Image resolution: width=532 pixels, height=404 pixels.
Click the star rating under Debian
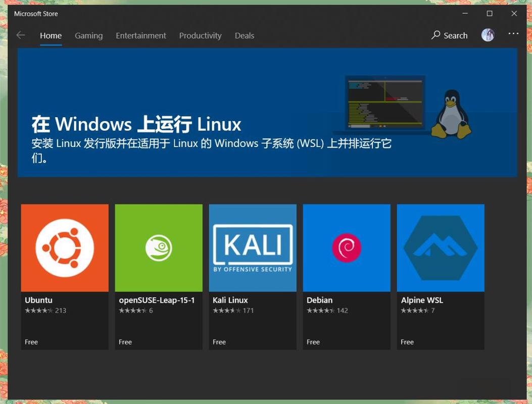click(321, 311)
